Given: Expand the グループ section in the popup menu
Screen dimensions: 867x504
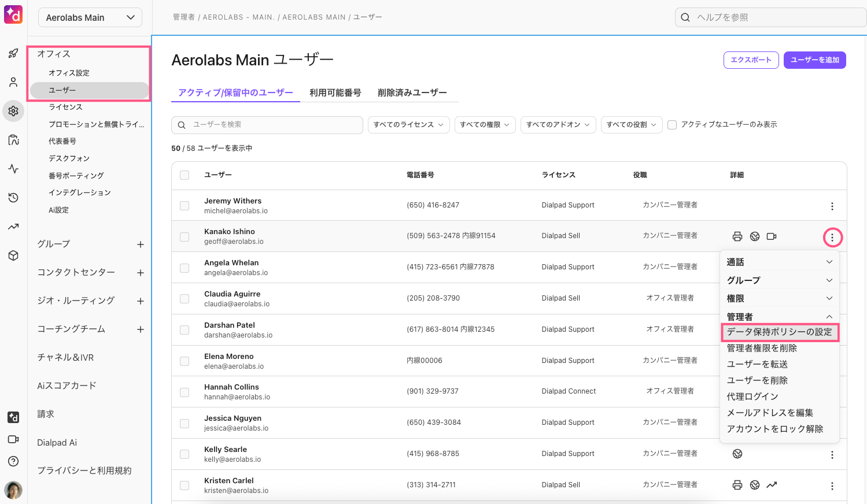Looking at the screenshot, I should (x=780, y=280).
